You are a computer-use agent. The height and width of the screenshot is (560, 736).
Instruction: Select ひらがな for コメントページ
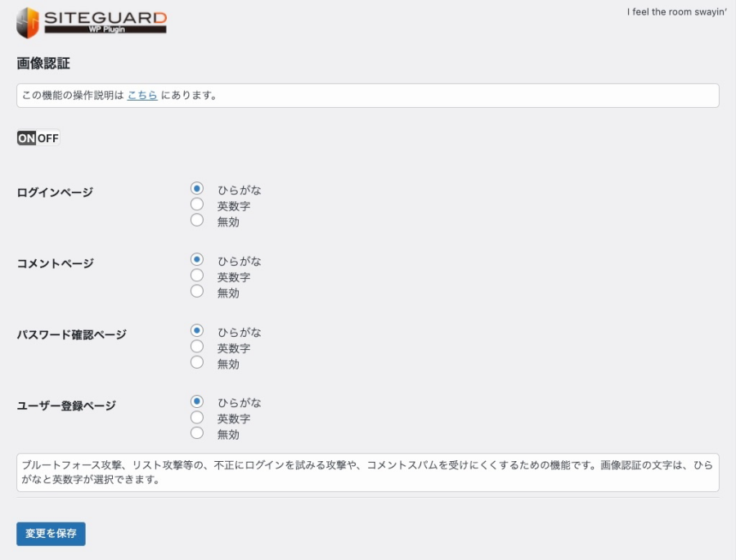[x=196, y=259]
